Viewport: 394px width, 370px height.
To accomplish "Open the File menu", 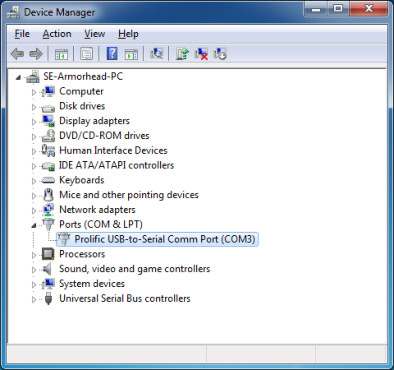I will 22,34.
